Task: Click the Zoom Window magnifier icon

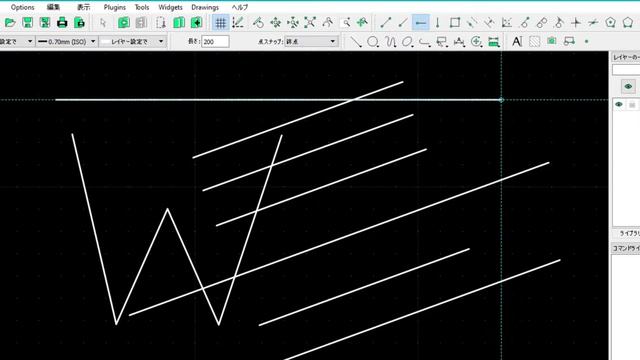Action: pos(346,22)
